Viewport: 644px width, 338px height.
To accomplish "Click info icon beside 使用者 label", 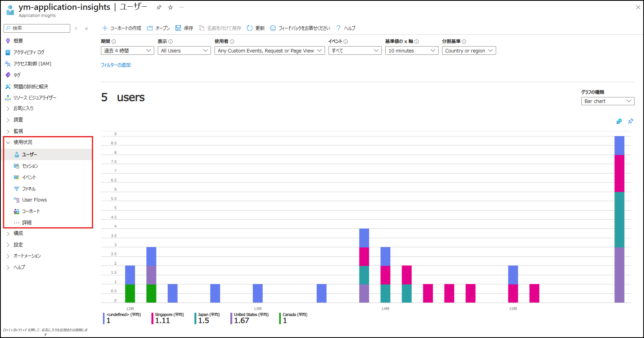I will pyautogui.click(x=232, y=41).
